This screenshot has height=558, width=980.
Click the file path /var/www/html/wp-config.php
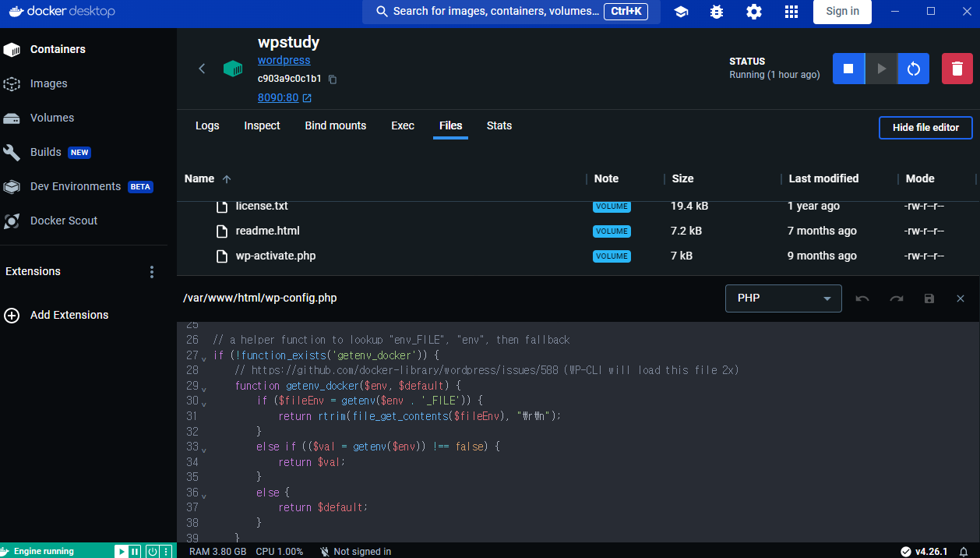(x=260, y=298)
